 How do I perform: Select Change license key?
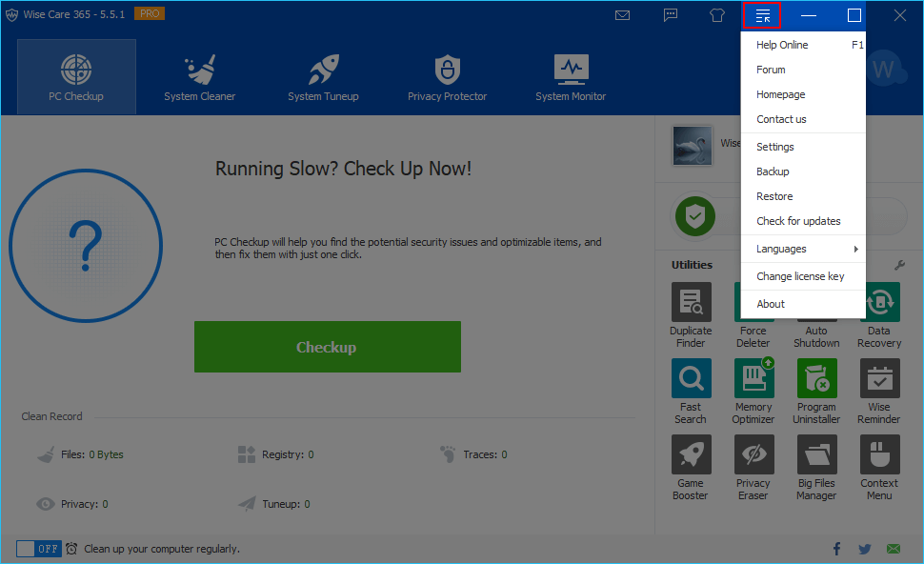[803, 276]
